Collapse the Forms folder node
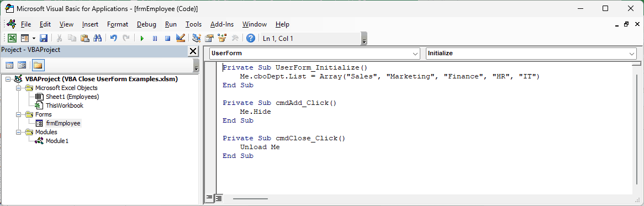The height and width of the screenshot is (206, 644). coord(18,114)
